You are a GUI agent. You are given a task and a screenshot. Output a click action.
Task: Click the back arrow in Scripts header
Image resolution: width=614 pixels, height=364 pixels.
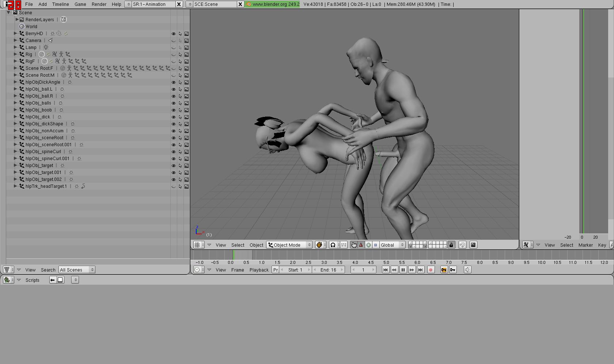[53, 280]
